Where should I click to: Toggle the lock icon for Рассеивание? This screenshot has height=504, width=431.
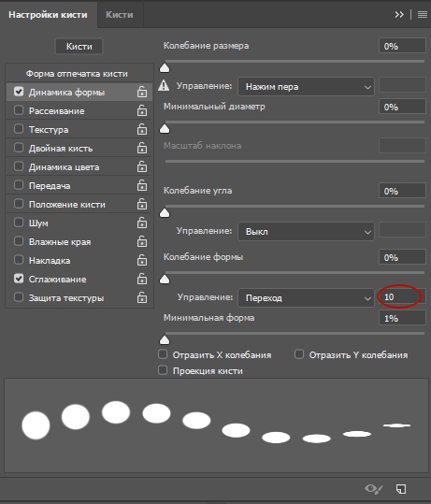click(x=142, y=111)
